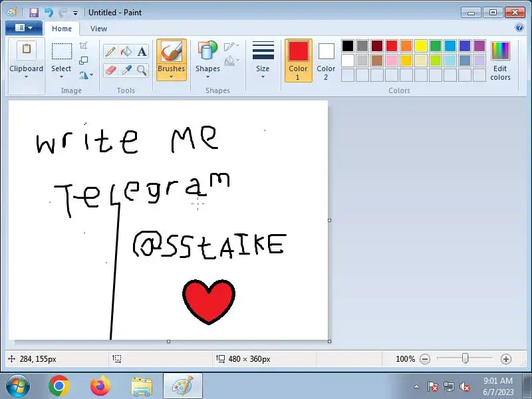The width and height of the screenshot is (532, 399).
Task: Click the Redo arrow in title bar
Action: click(x=63, y=13)
